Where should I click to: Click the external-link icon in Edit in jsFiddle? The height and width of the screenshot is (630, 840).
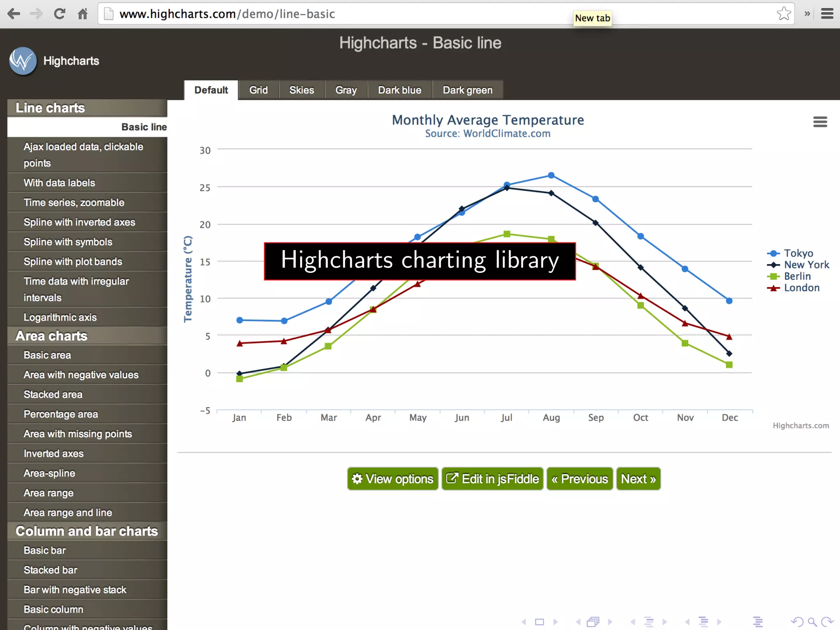tap(452, 478)
